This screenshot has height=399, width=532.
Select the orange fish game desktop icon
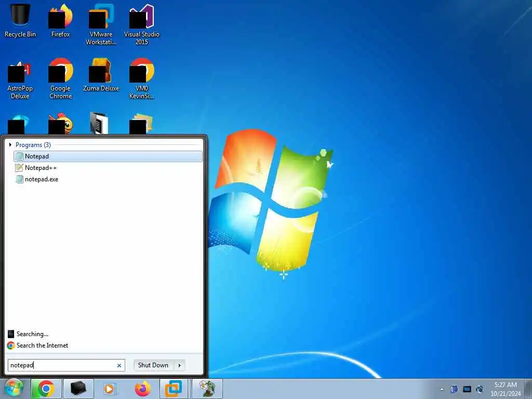pyautogui.click(x=60, y=124)
